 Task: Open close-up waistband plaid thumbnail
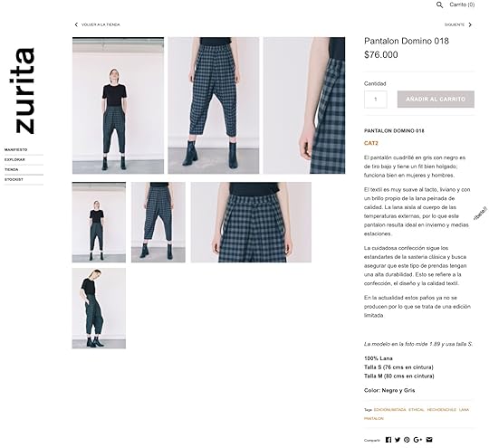coord(251,223)
